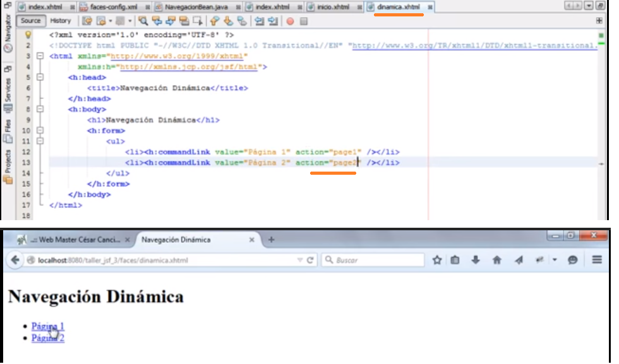Follow the Página 2 link
The image size is (619, 364).
[48, 338]
